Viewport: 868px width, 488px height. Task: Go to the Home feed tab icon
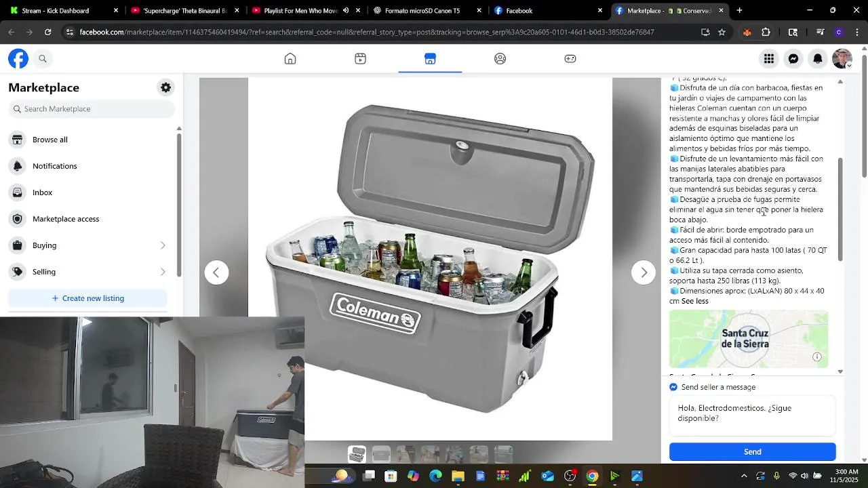tap(290, 59)
